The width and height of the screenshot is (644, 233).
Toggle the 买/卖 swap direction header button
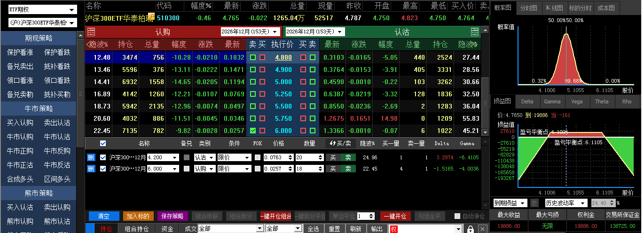(340, 143)
